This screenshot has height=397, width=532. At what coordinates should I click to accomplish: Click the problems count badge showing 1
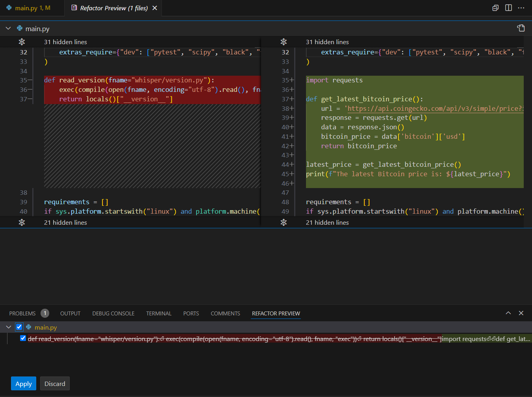pyautogui.click(x=45, y=313)
